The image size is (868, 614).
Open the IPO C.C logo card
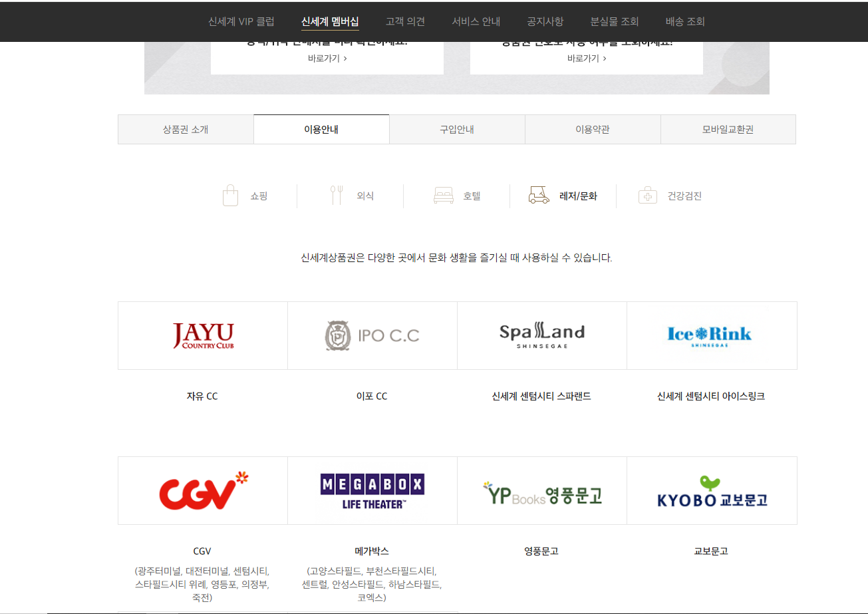tap(372, 336)
